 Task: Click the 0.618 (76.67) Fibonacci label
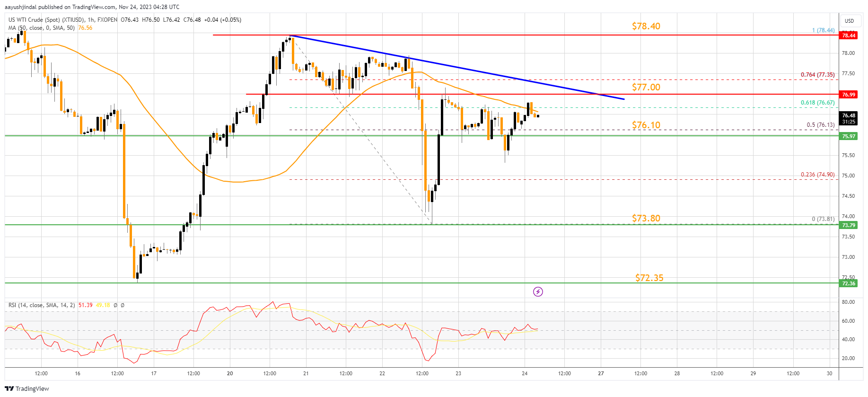(x=817, y=103)
